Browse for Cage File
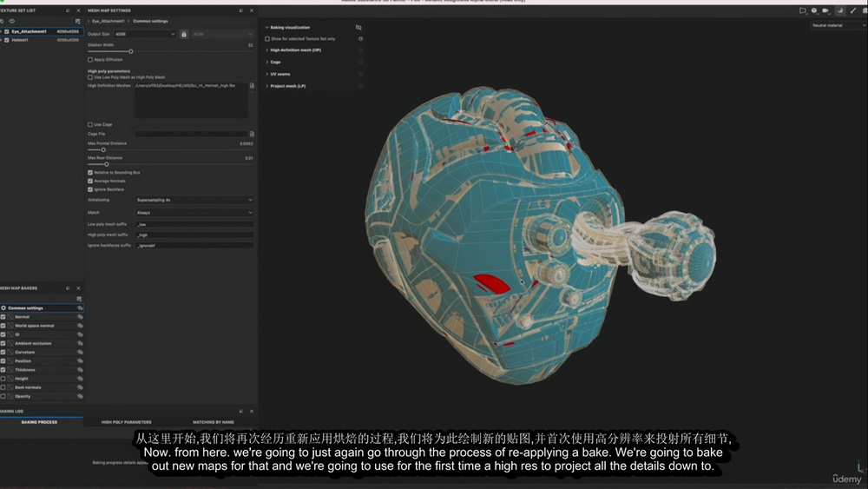The height and width of the screenshot is (489, 868). [252, 134]
